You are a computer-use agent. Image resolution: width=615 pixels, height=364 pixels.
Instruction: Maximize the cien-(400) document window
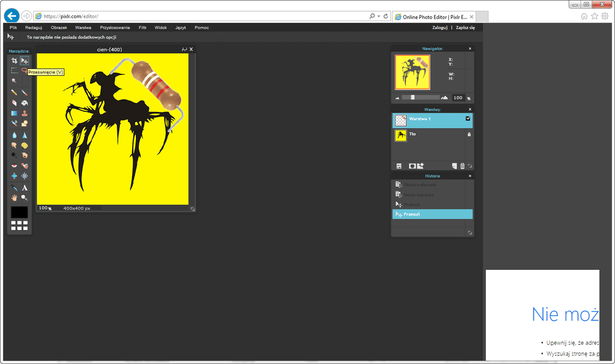click(x=184, y=49)
